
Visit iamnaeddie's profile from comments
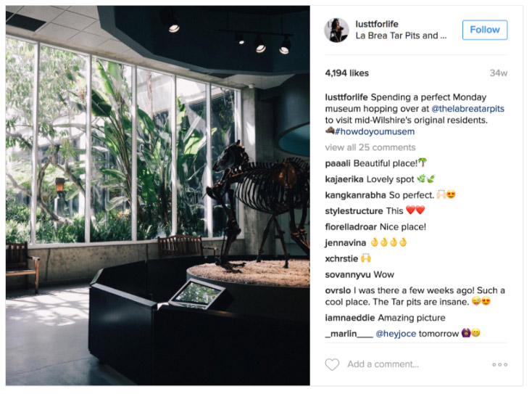coord(350,318)
